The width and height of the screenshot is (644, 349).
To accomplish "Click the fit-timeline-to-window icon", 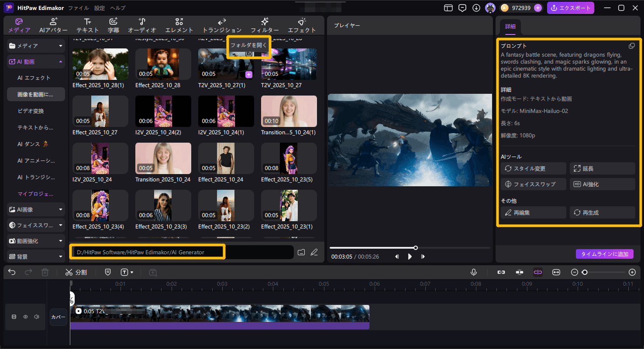I will click(x=556, y=272).
